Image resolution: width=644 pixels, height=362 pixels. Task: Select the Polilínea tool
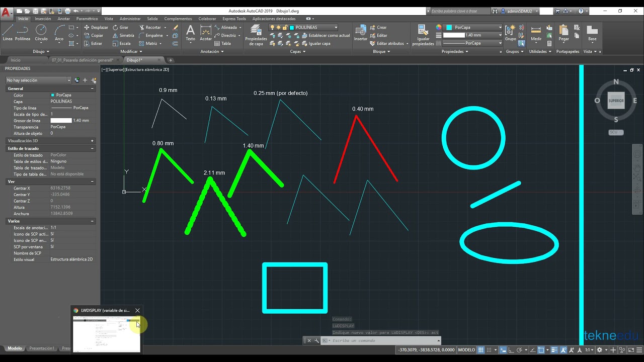click(x=23, y=33)
